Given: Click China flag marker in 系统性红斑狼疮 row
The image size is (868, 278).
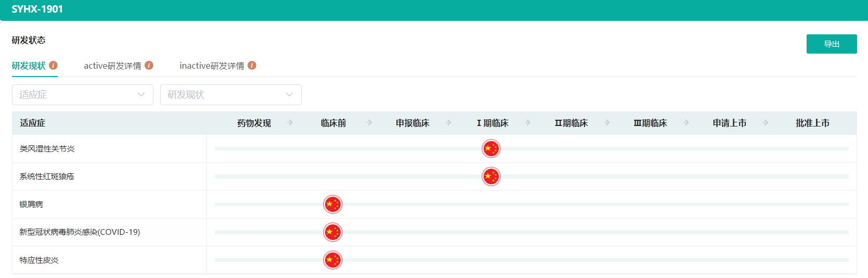Looking at the screenshot, I should (x=491, y=176).
